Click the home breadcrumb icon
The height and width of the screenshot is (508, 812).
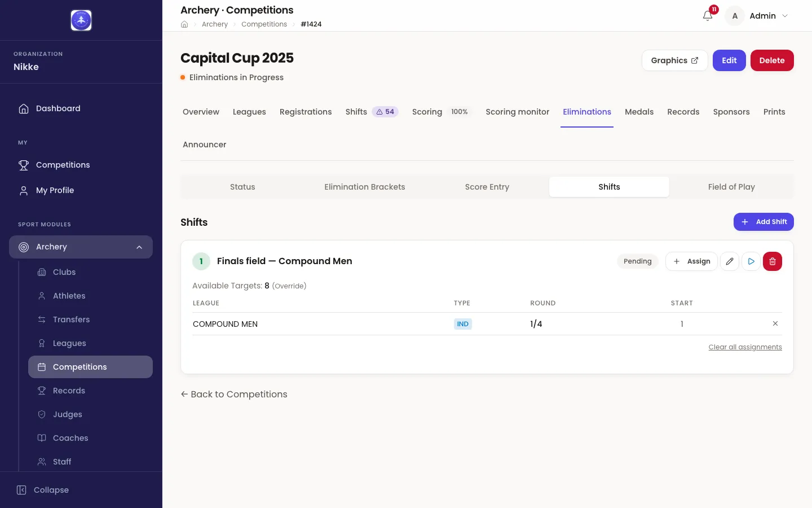[x=184, y=24]
